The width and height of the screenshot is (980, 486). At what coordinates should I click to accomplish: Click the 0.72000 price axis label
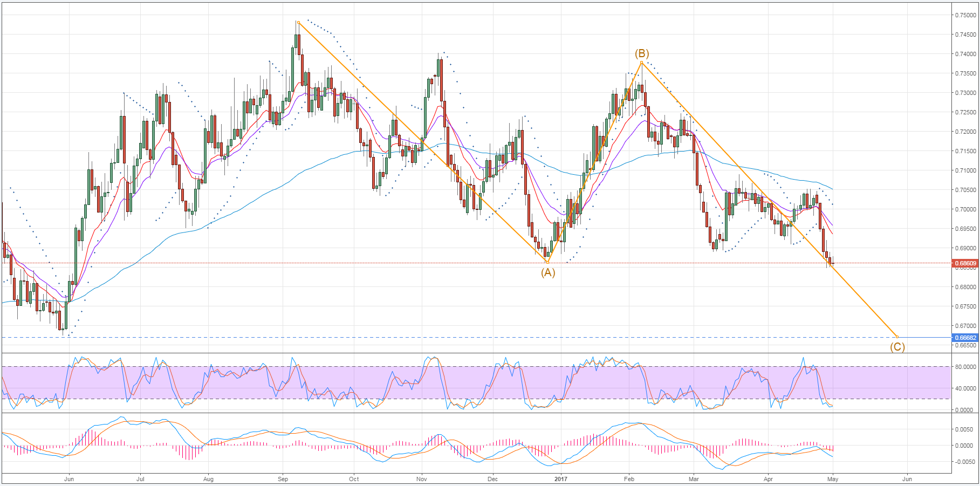(965, 132)
